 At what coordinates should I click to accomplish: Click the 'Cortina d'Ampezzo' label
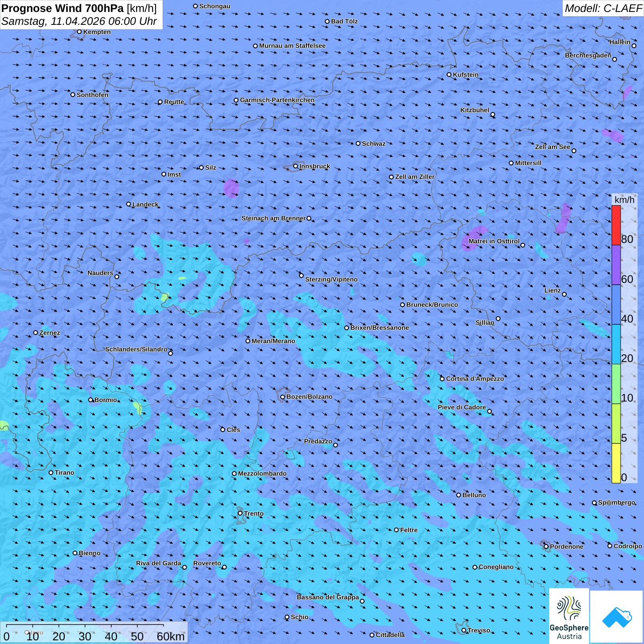pos(475,379)
